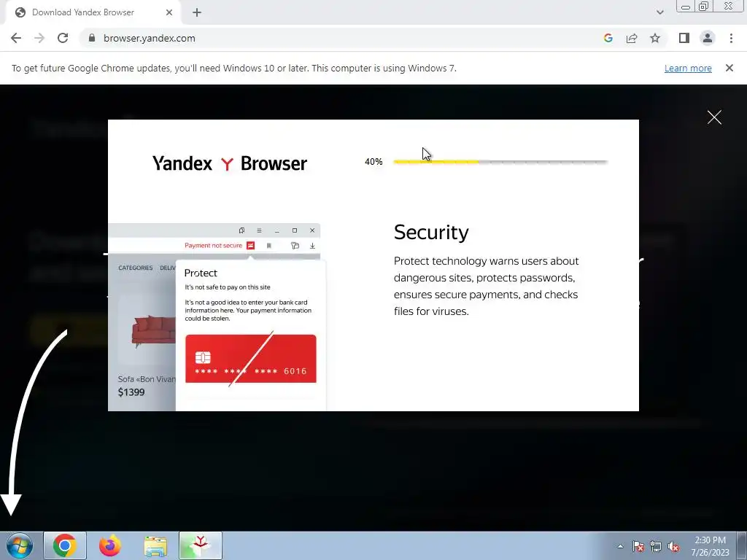Open the Learn more link
This screenshot has height=560, width=747.
pos(688,68)
